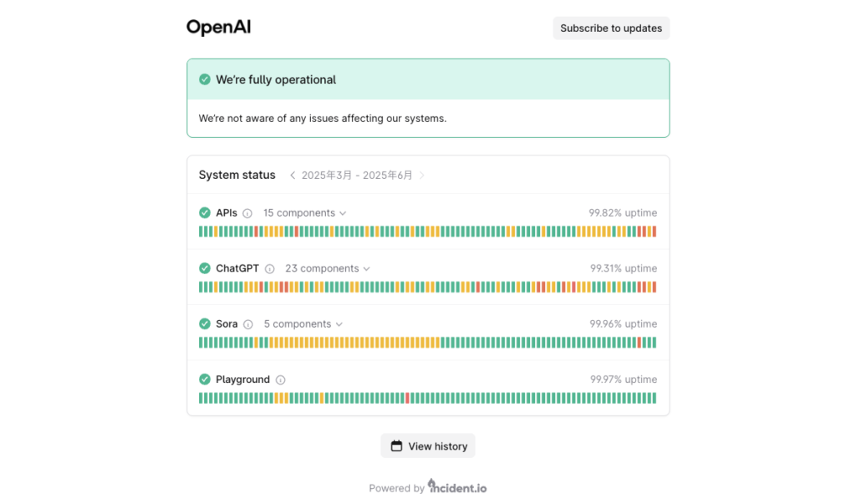The height and width of the screenshot is (504, 856).
Task: Click the last red bar in the APIs uptime timeline
Action: [655, 232]
